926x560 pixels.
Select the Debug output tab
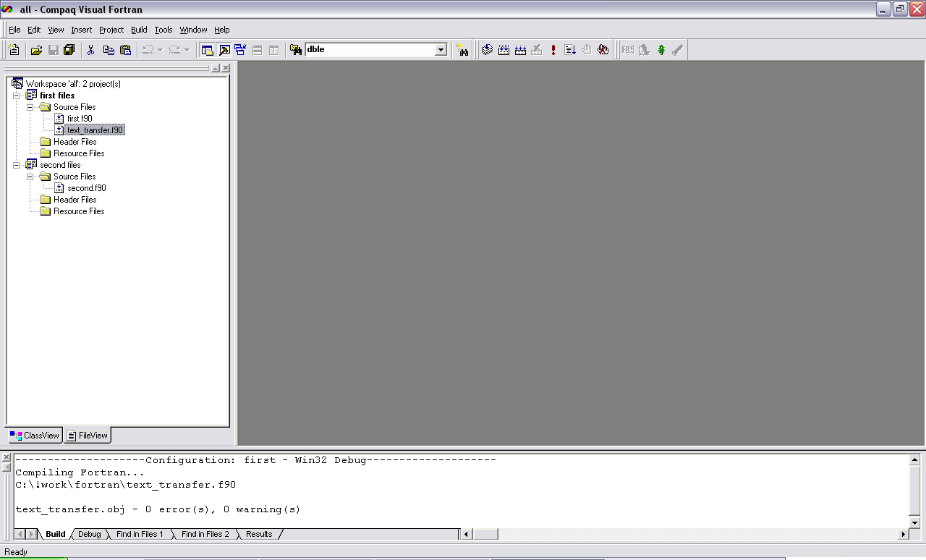coord(90,534)
